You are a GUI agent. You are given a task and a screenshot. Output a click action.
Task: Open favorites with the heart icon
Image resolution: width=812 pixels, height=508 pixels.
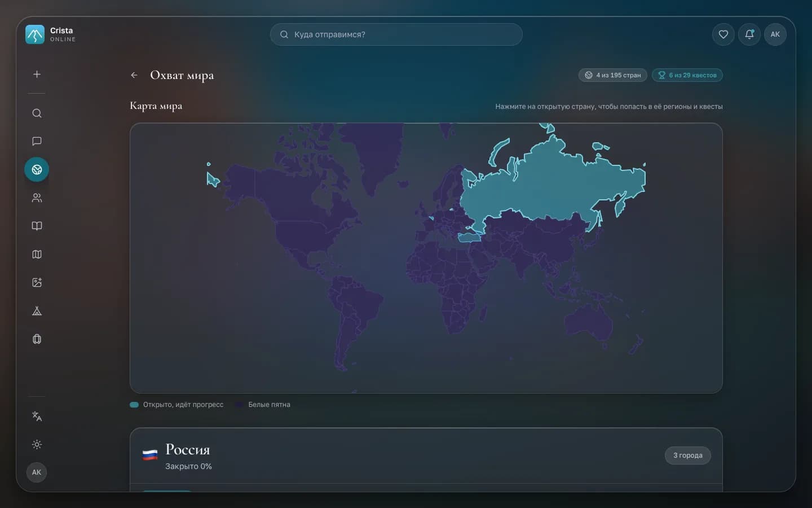(x=723, y=34)
